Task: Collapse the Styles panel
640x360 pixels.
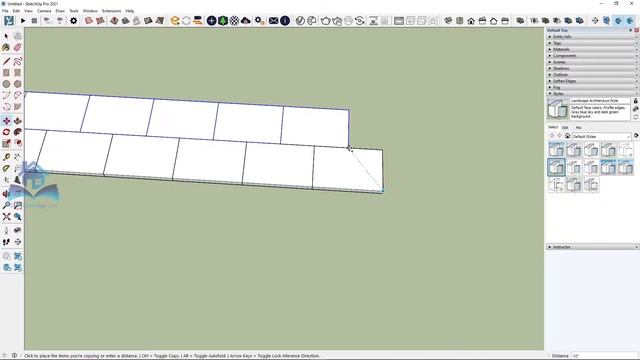Action: tap(592, 94)
